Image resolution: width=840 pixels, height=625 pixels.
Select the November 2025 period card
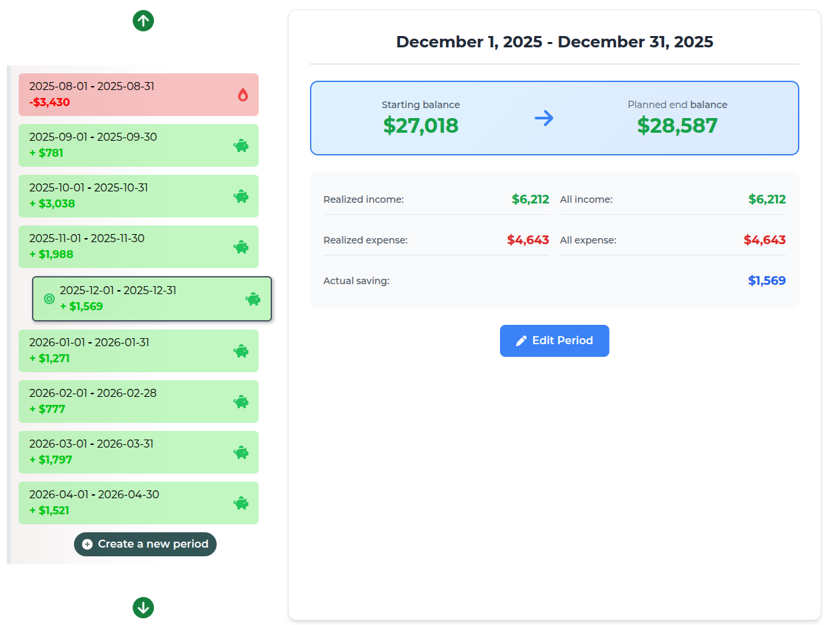coord(139,247)
